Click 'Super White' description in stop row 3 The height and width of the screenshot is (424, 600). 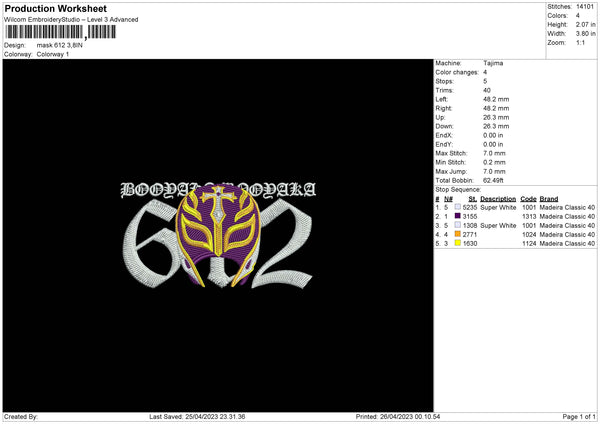[x=498, y=226]
